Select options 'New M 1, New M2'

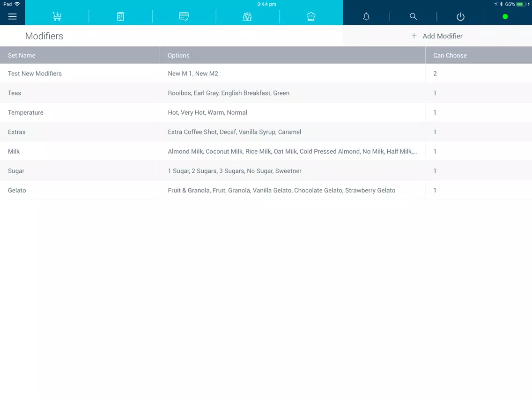tap(193, 74)
